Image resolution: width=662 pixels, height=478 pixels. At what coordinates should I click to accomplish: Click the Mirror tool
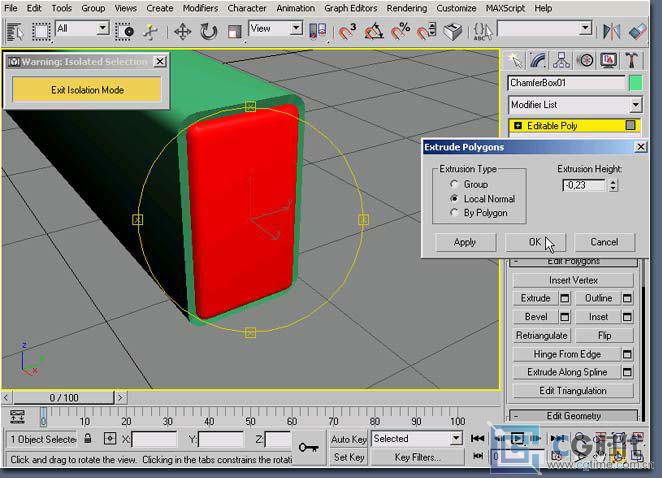point(611,32)
